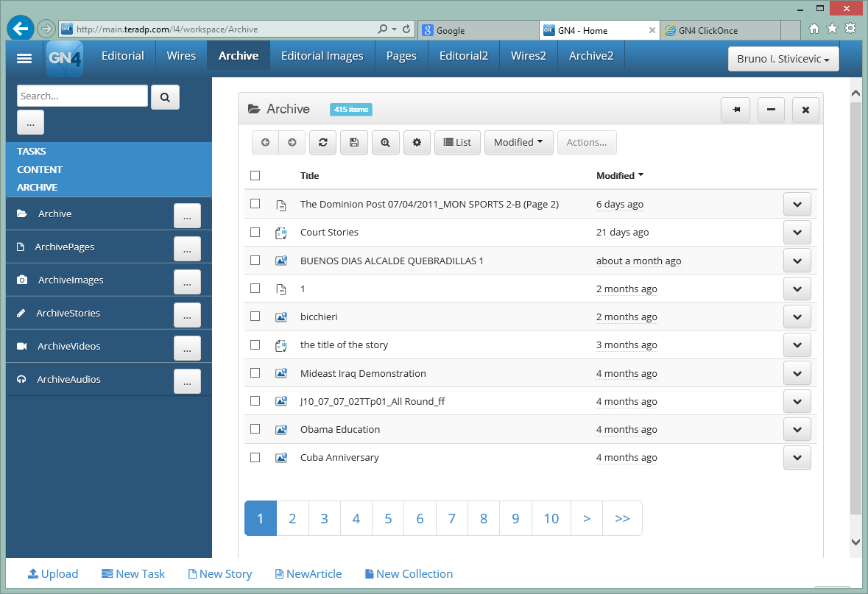Open the browser favorites star icon

click(832, 28)
